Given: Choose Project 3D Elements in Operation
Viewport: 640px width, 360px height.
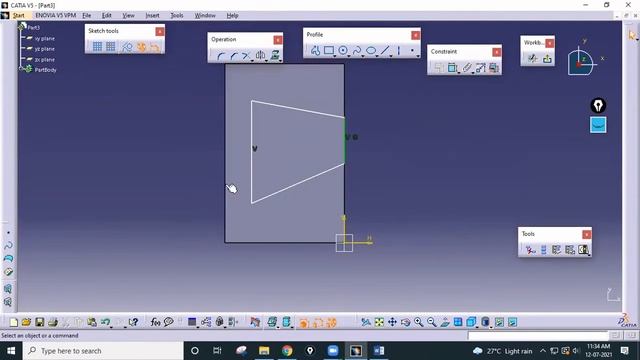Looking at the screenshot, I should pyautogui.click(x=275, y=55).
